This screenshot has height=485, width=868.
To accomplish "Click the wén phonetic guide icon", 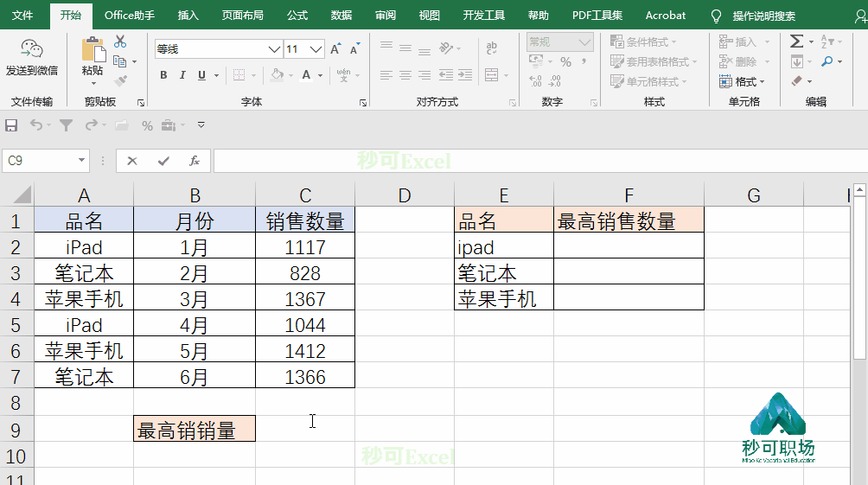I will pos(343,75).
